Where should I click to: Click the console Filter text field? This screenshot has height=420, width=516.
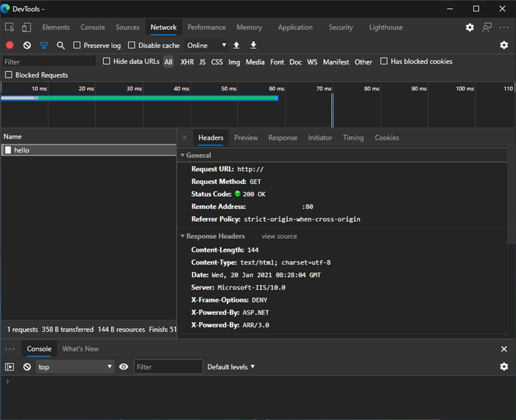(x=168, y=366)
